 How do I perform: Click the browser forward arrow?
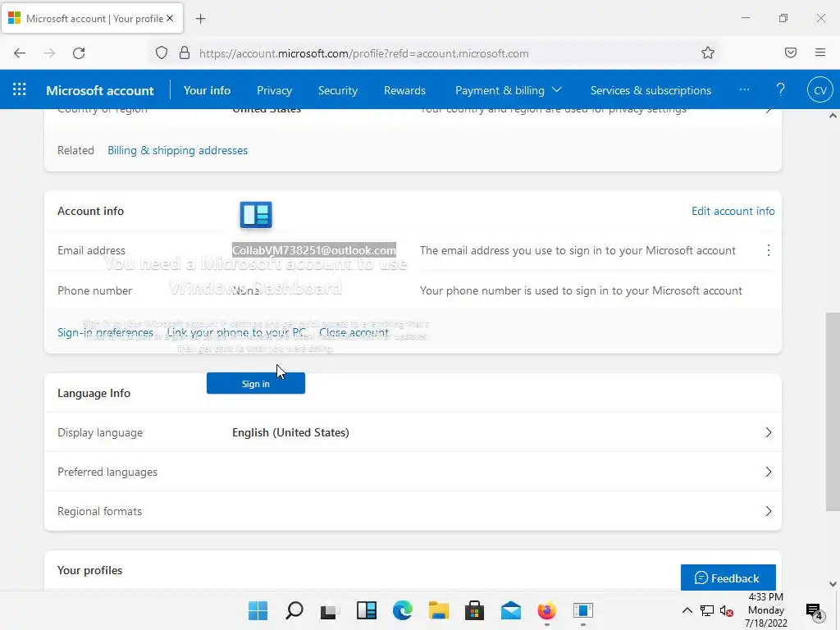(49, 53)
